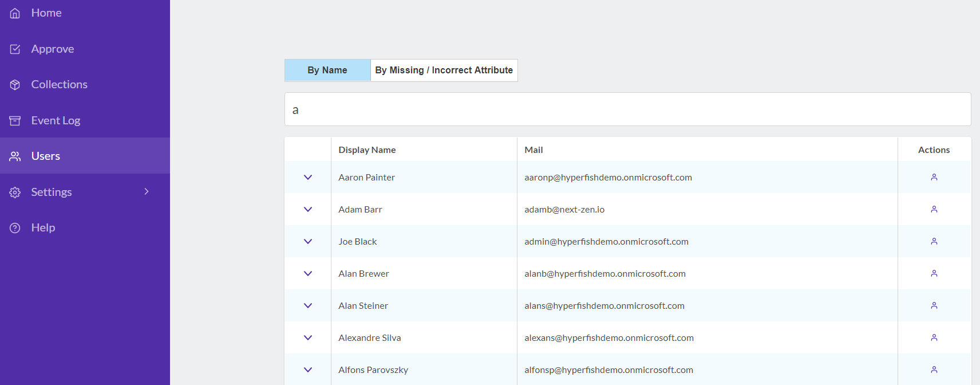Select the name Alexandre Silva
Screen dimensions: 980x385
coord(369,337)
